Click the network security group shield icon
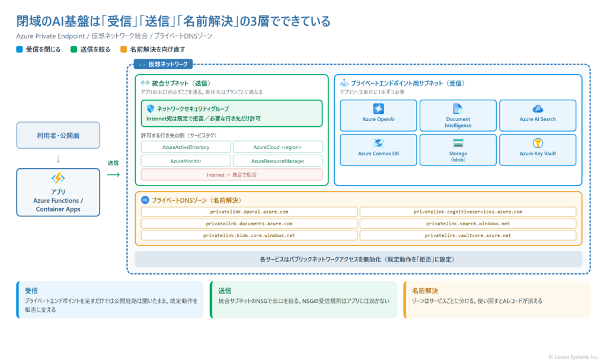The width and height of the screenshot is (607, 364). [x=151, y=109]
